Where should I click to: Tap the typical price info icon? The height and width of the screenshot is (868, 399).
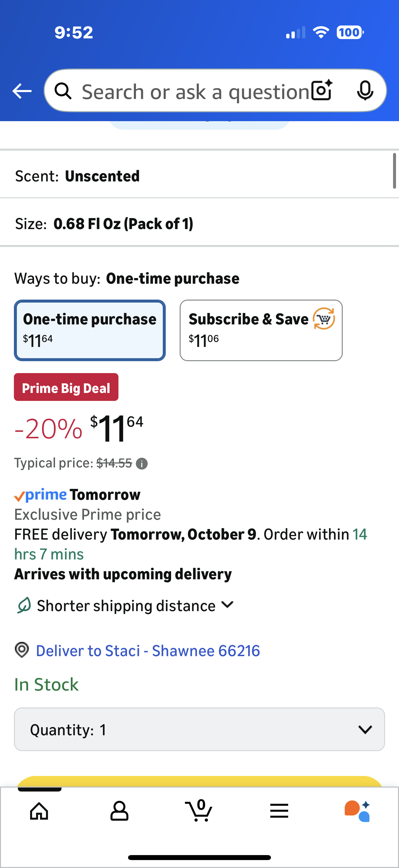(x=142, y=464)
